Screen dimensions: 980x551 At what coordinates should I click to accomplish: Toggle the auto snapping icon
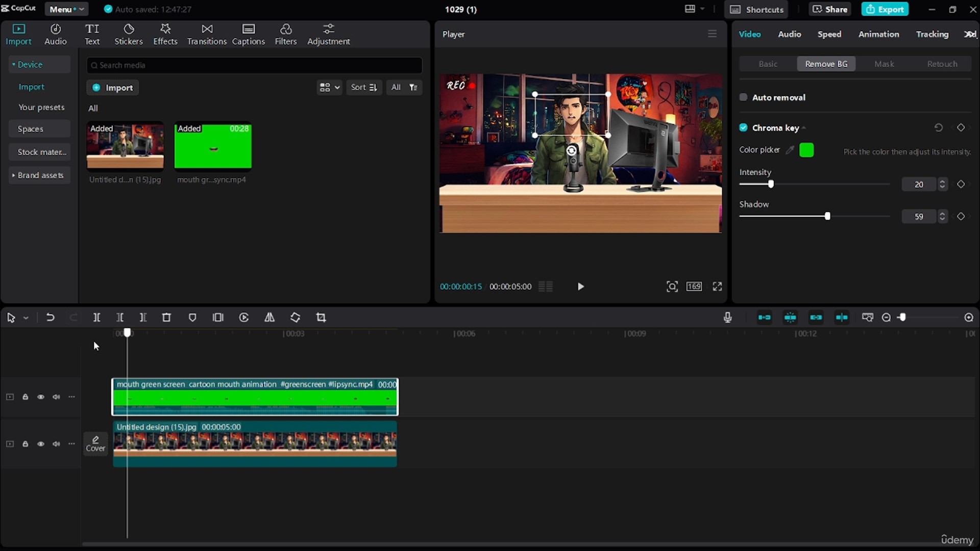click(790, 317)
